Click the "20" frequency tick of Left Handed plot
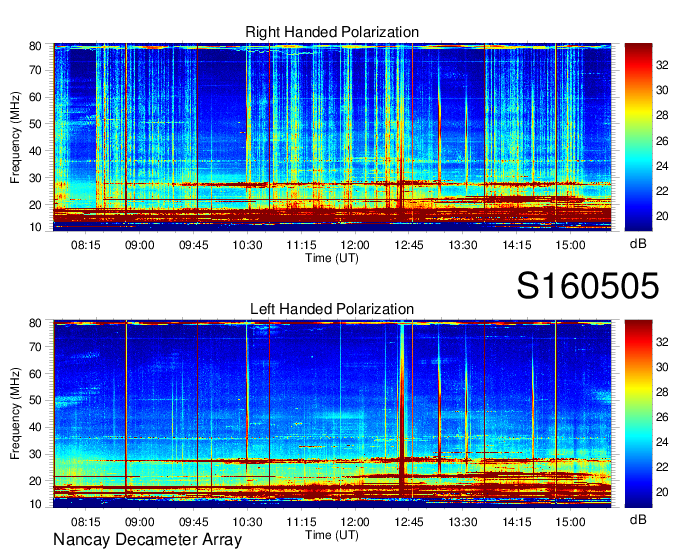This screenshot has height=552, width=680. click(x=35, y=481)
